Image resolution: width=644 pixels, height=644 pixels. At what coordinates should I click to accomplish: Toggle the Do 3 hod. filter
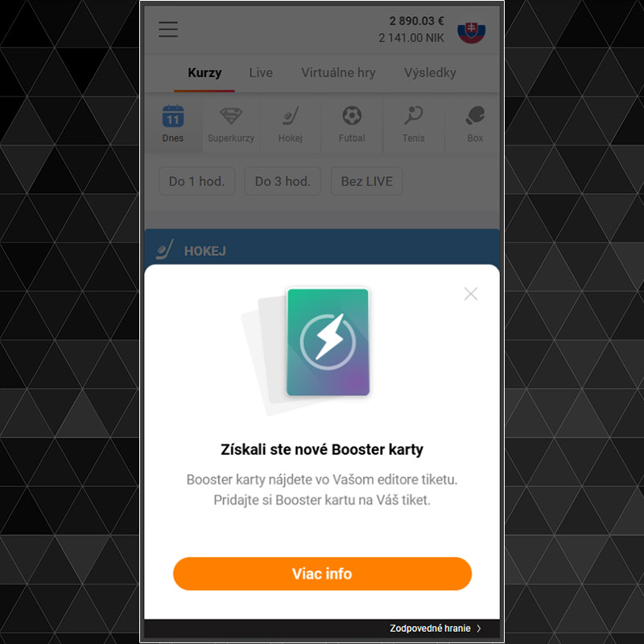(x=283, y=181)
